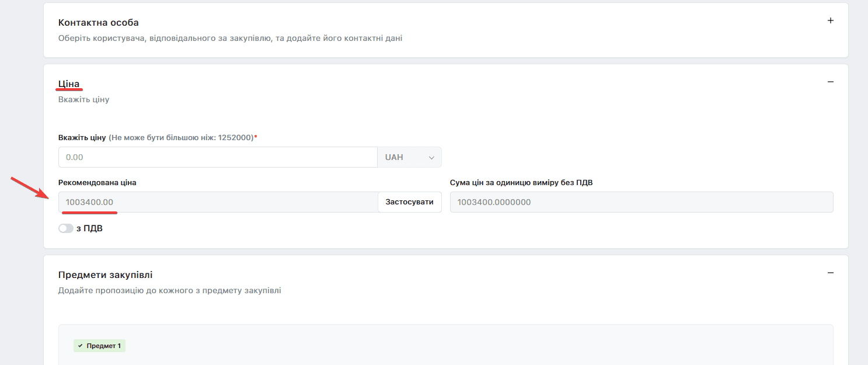Toggle the з ПДВ switch
The width and height of the screenshot is (868, 365).
click(66, 228)
